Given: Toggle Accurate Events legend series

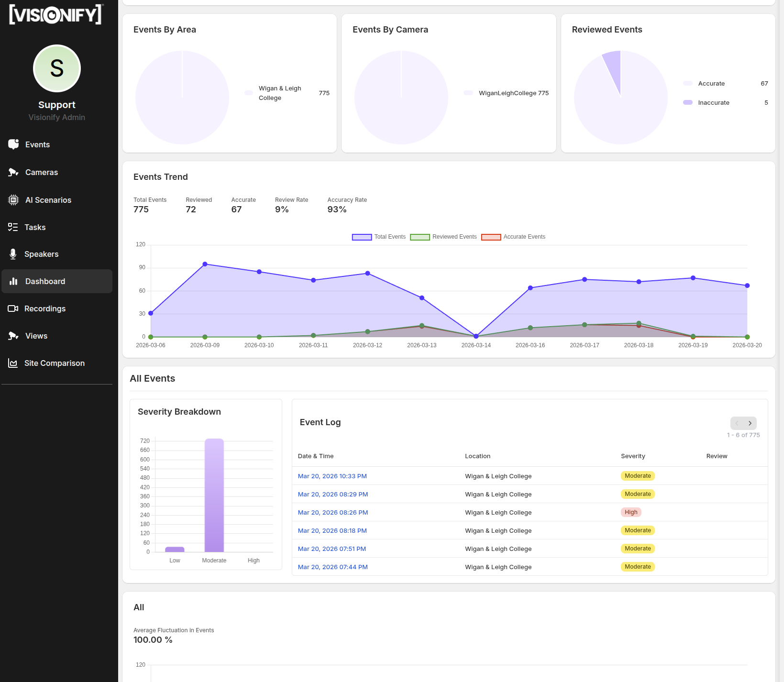Looking at the screenshot, I should coord(513,237).
